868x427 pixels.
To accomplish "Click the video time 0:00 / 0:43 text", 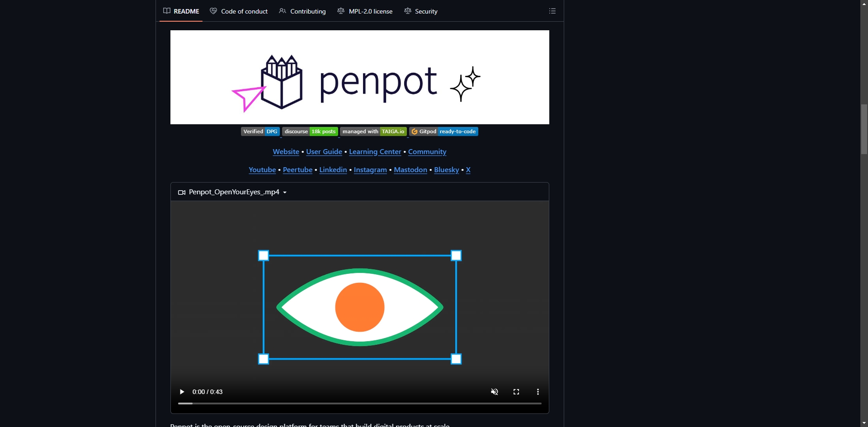I will click(208, 392).
